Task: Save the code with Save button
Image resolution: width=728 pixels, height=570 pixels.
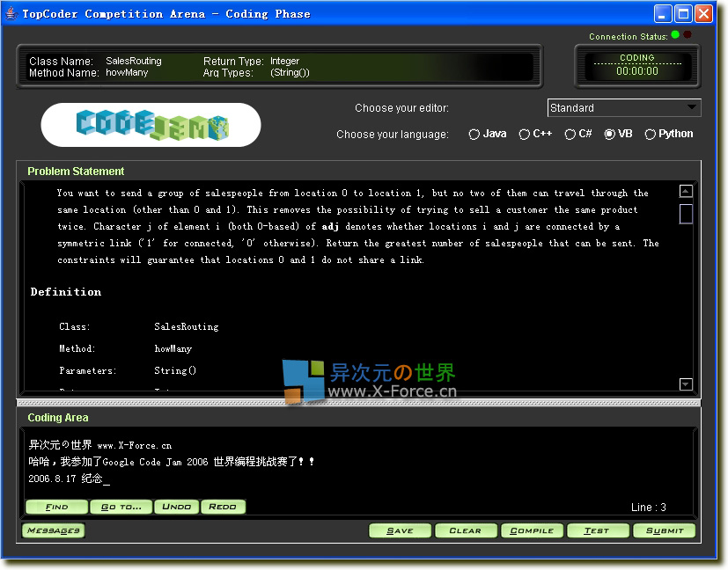Action: pos(400,530)
